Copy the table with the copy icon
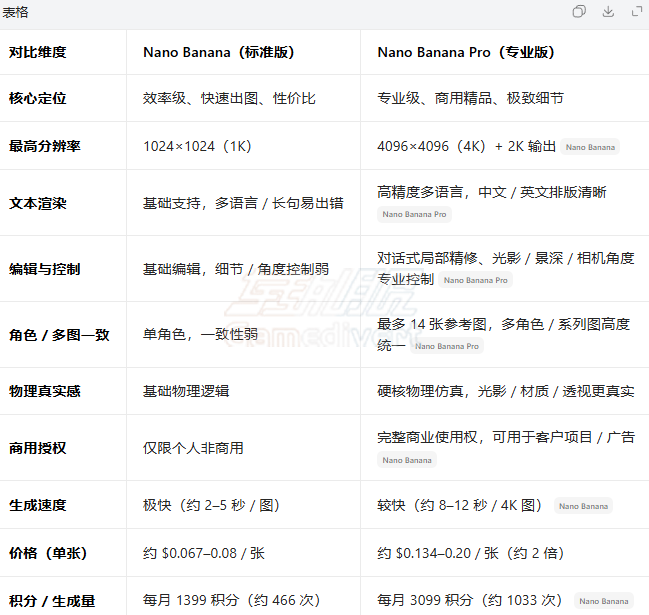 tap(579, 12)
